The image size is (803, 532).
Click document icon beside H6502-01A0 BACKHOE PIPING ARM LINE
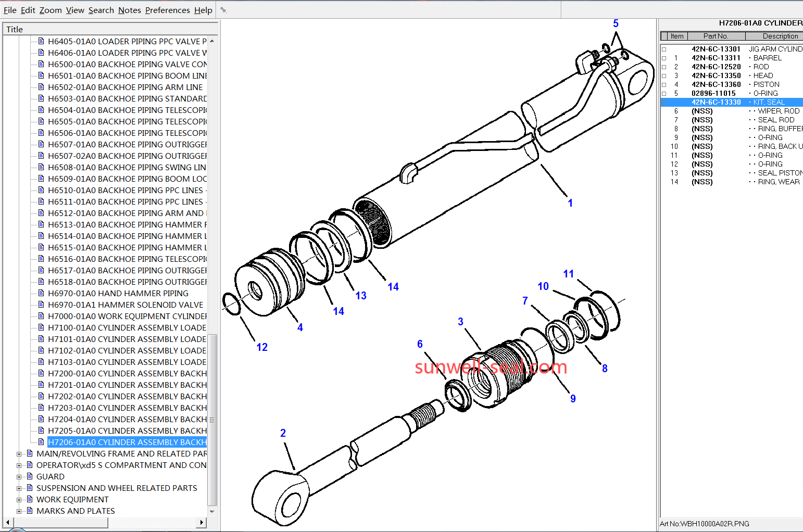[x=41, y=87]
